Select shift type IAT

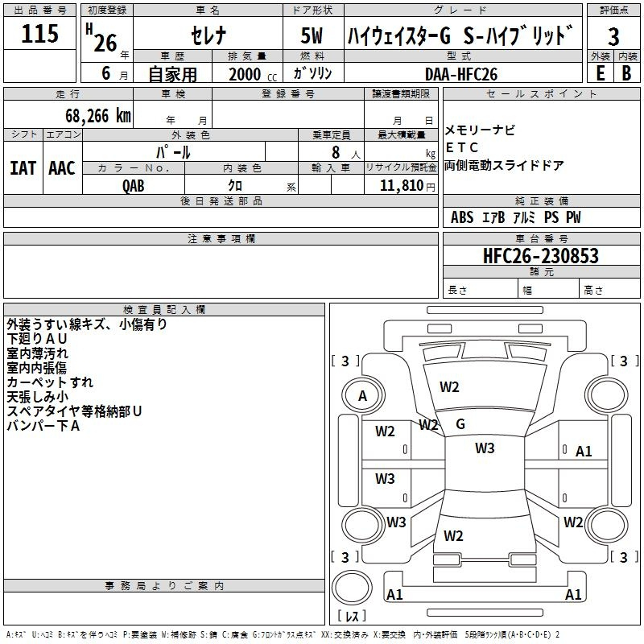(23, 168)
